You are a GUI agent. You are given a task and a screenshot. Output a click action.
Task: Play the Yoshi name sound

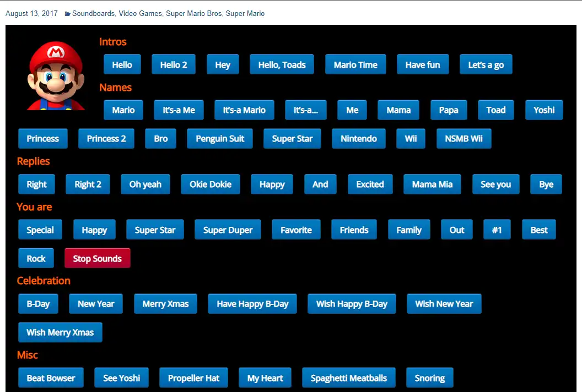(x=544, y=110)
